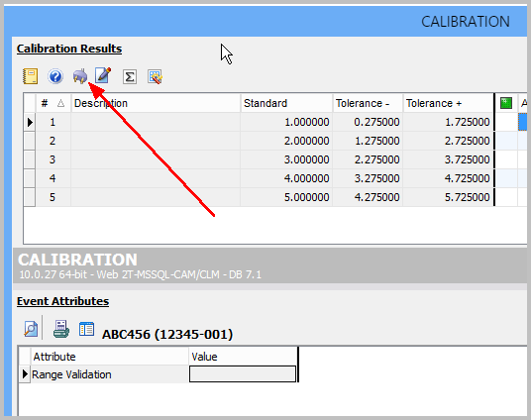Click the green column header icon
The image size is (531, 420).
[506, 103]
